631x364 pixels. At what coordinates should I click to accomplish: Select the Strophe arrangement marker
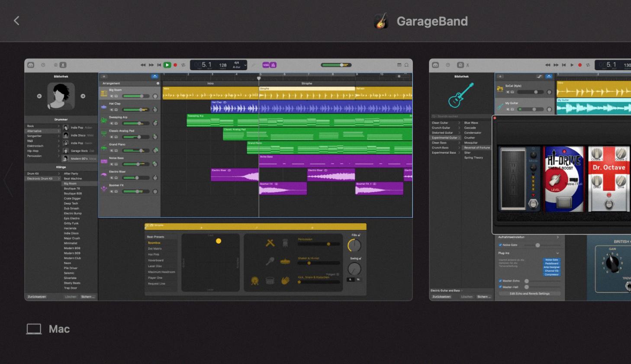[307, 83]
